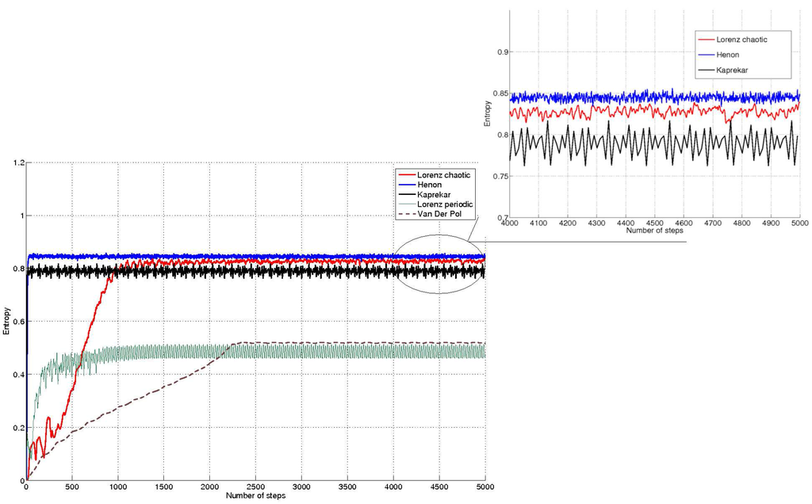Select the red line sample in inset legend
The image size is (812, 504).
[707, 39]
